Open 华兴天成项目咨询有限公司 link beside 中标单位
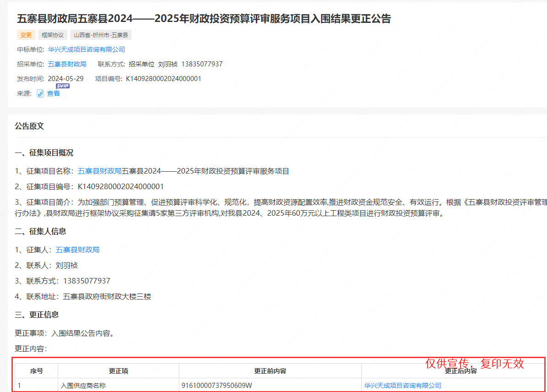Screen dimensions: 547x392 point(87,49)
